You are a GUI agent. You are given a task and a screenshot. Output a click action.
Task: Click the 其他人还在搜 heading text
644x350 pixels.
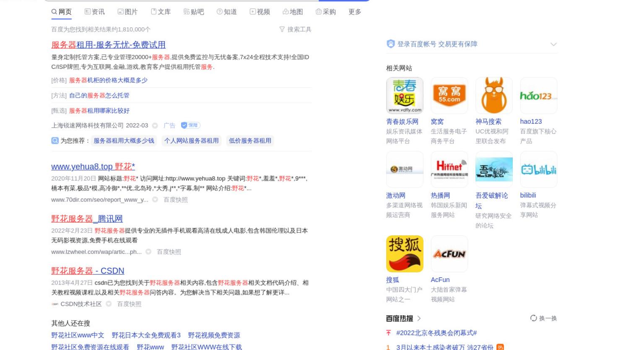click(70, 323)
